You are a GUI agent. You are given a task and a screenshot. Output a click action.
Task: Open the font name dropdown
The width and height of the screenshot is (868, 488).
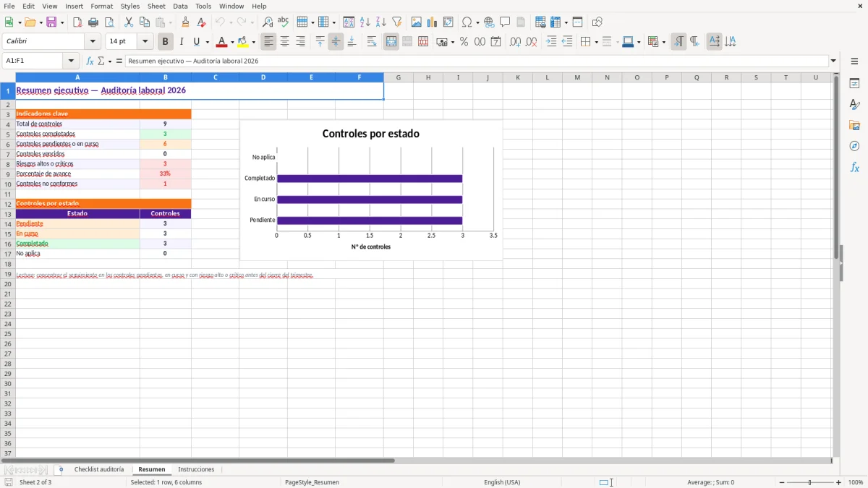(x=93, y=42)
